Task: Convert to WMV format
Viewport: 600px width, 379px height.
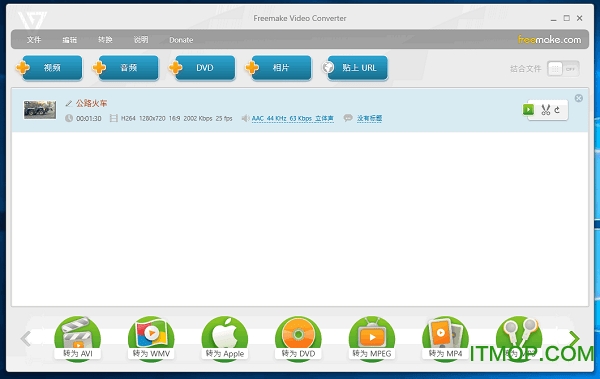Action: coord(151,339)
